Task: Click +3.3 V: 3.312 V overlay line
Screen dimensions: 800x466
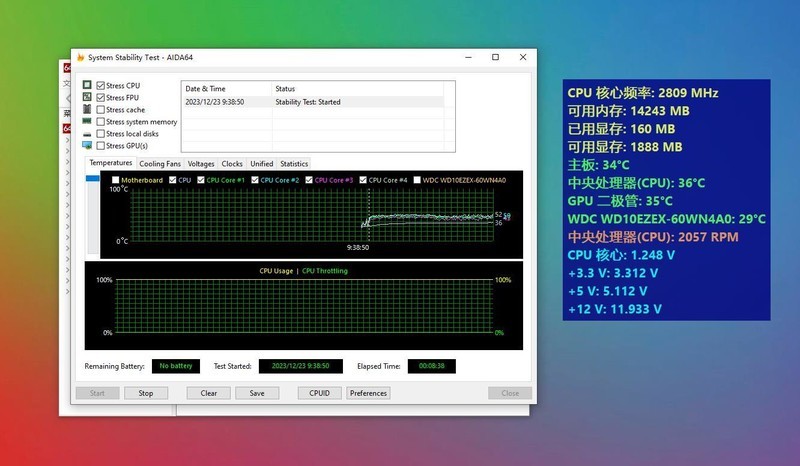Action: coord(613,274)
